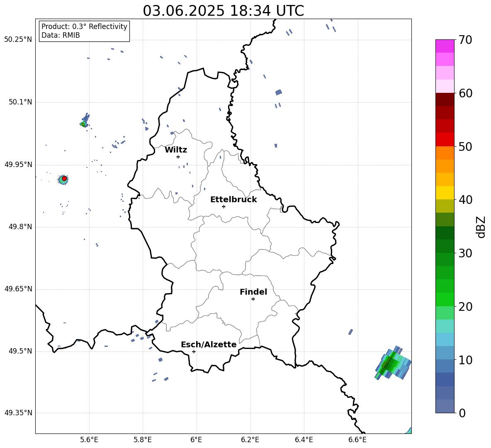Click the 6.2°E longitude label
491x448 pixels.
point(250,440)
